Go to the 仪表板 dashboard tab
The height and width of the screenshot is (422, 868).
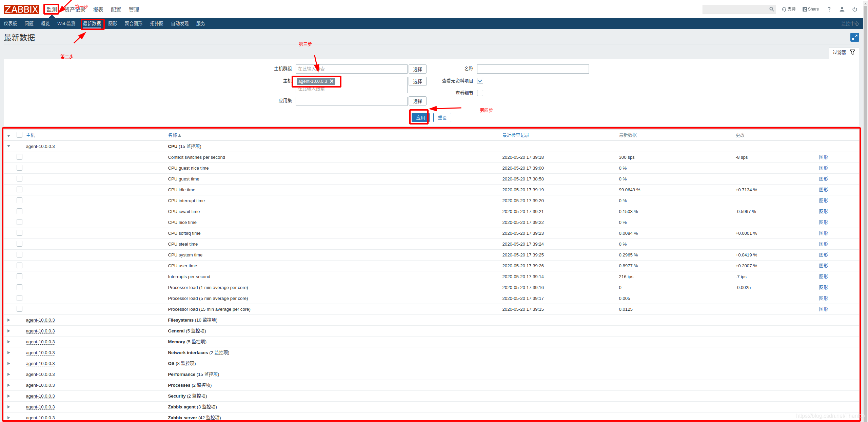tap(11, 23)
